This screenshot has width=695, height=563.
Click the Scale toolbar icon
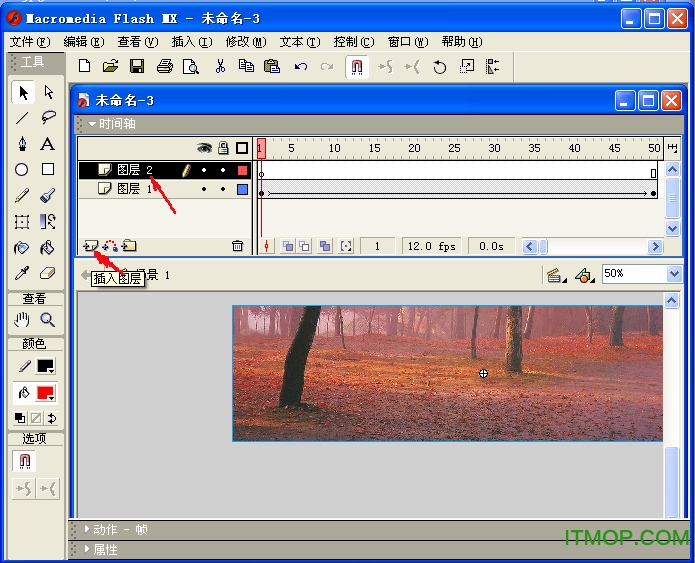[467, 66]
